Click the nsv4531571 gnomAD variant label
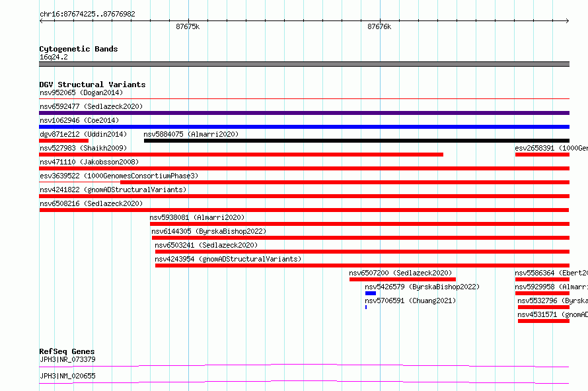This screenshot has height=391, width=588. pyautogui.click(x=553, y=314)
